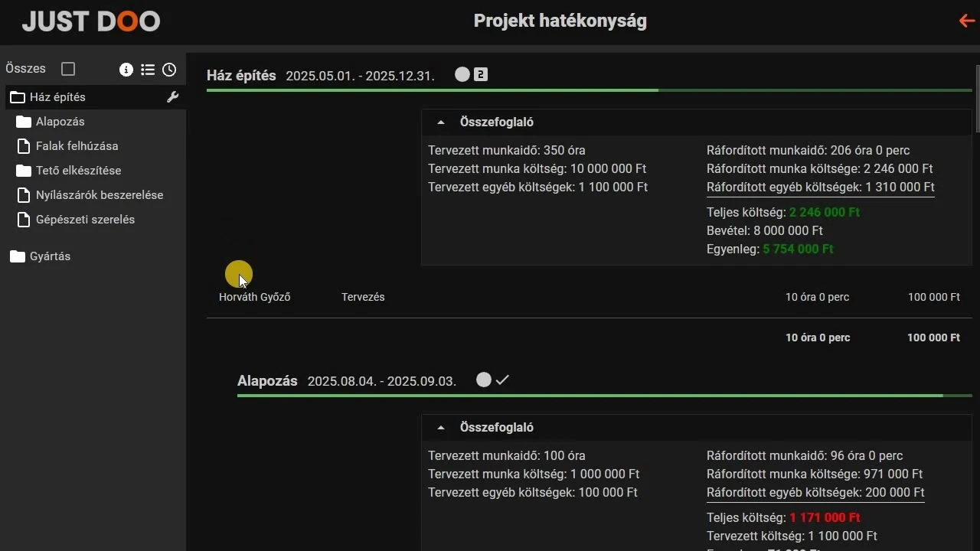Click the Alapozás progress bar
The width and height of the screenshot is (980, 551).
(605, 396)
